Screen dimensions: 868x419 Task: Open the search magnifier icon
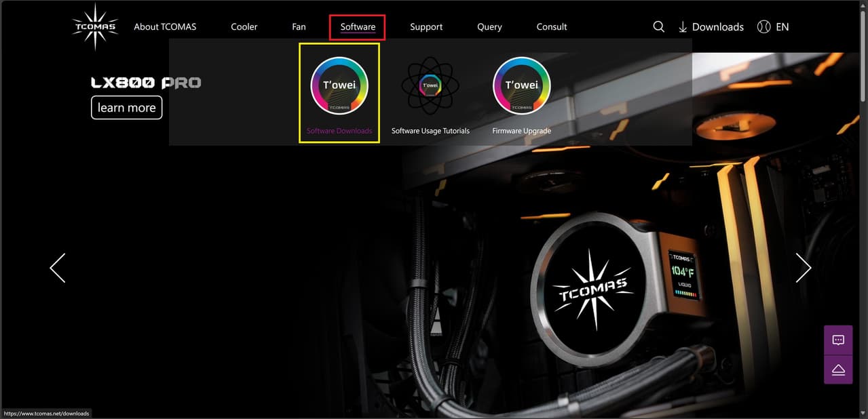[658, 26]
